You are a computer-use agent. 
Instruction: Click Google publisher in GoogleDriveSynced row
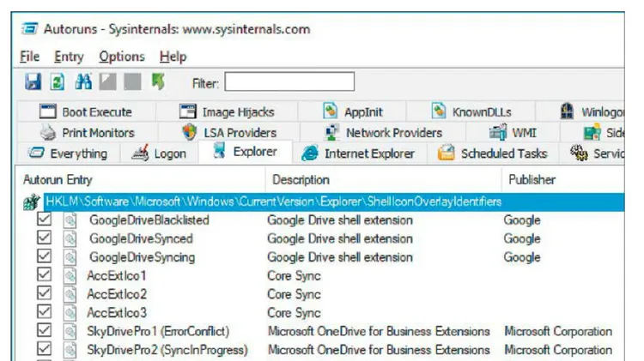pos(522,238)
